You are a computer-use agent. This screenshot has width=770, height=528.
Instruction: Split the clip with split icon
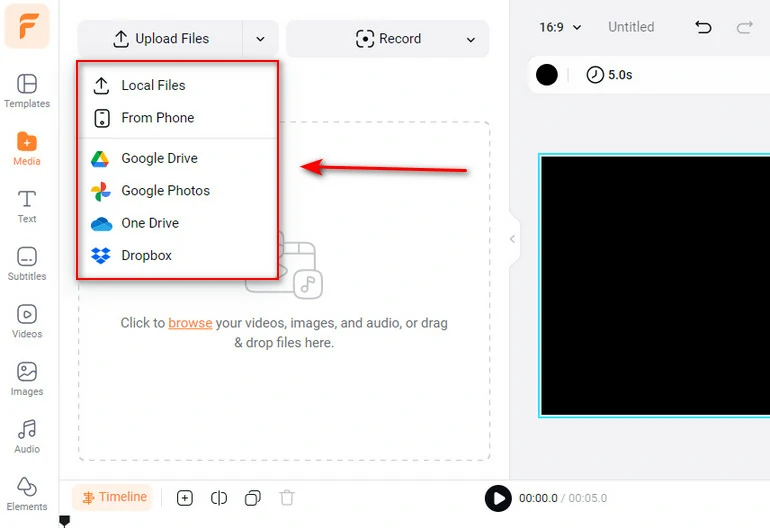point(219,498)
